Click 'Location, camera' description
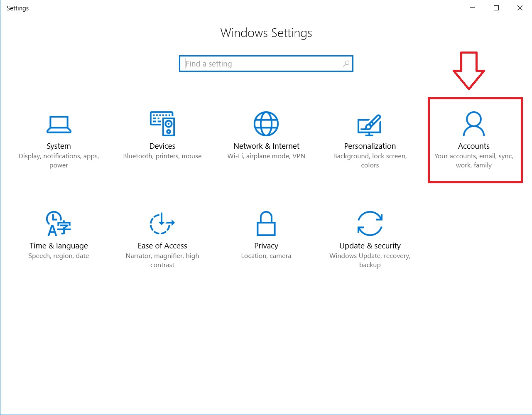Screen dimensions: 532x415 click(x=266, y=256)
